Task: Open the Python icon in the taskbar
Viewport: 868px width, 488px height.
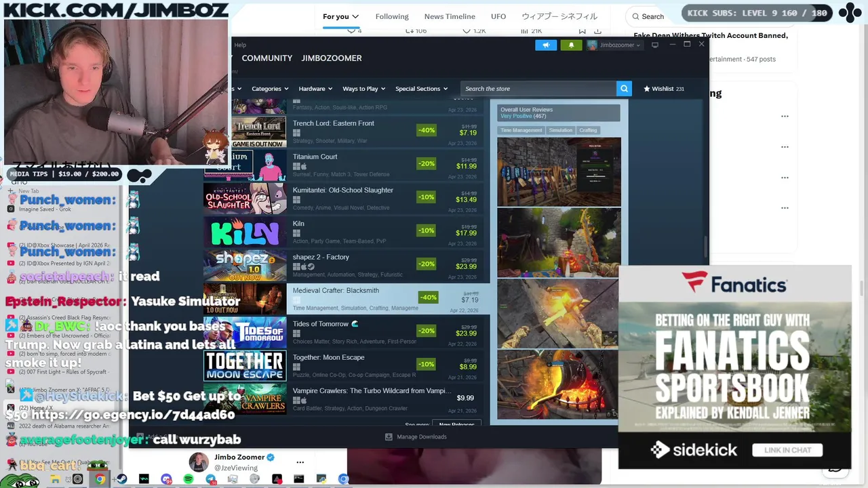Action: pos(321,479)
